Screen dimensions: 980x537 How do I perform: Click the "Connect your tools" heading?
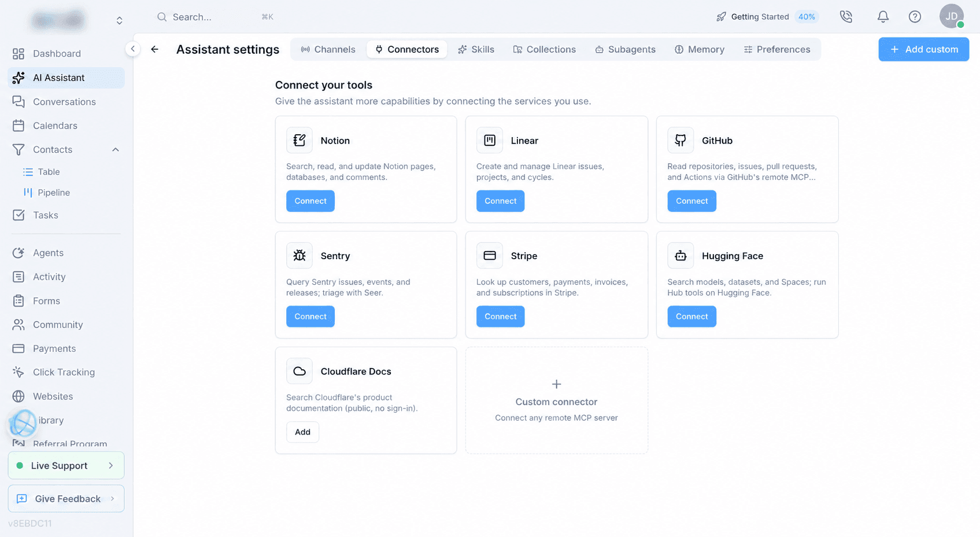tap(324, 85)
